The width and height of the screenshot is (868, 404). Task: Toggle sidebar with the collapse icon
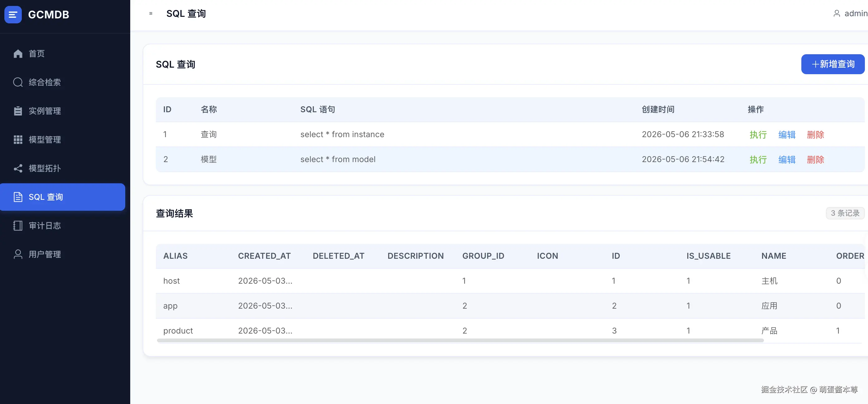point(150,13)
